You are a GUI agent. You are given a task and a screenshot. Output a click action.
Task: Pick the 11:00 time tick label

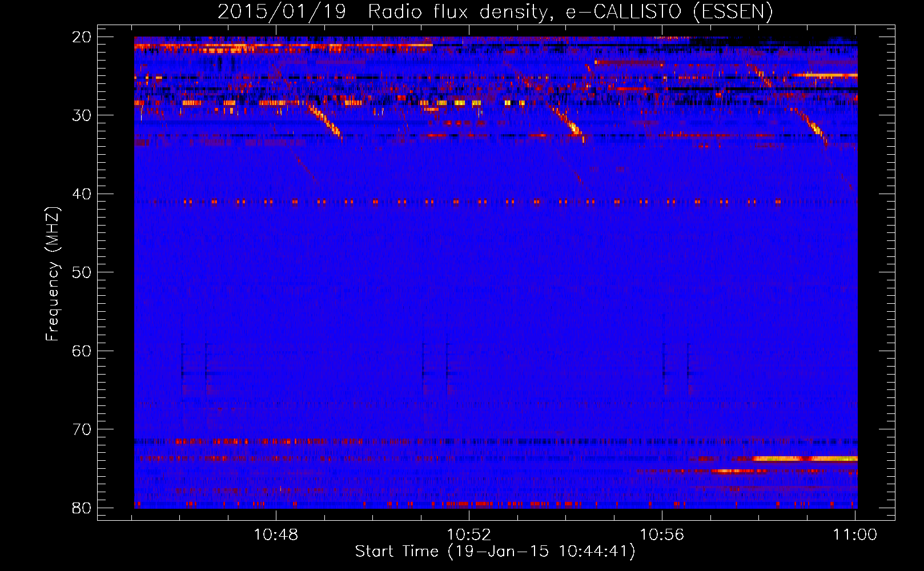[855, 535]
